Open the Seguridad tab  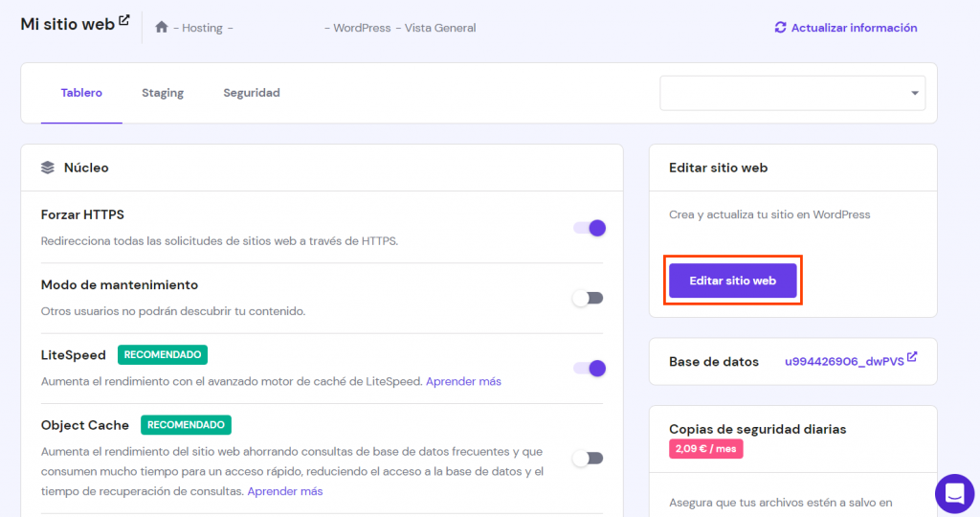tap(252, 93)
